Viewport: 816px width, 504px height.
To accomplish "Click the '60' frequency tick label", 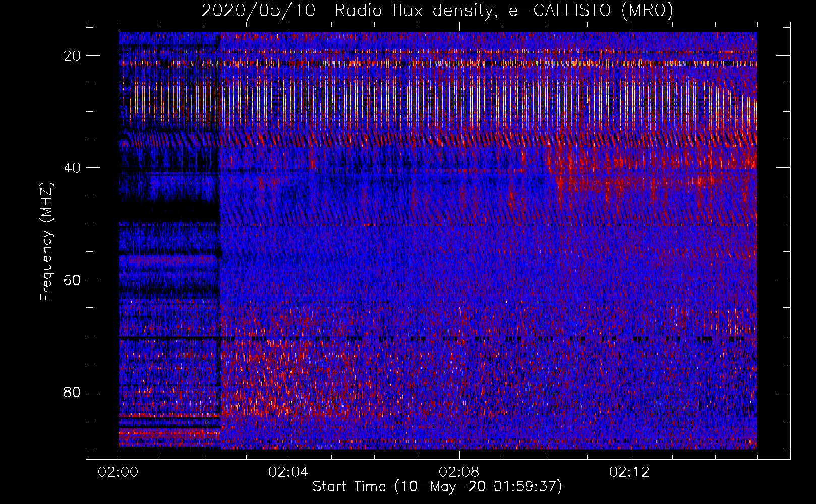I will pos(72,280).
